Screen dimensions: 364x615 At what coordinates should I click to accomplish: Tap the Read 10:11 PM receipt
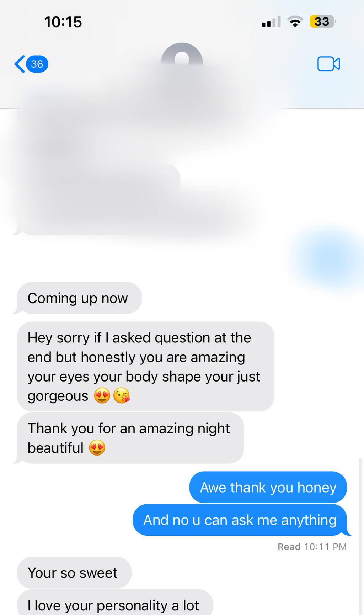pyautogui.click(x=312, y=547)
